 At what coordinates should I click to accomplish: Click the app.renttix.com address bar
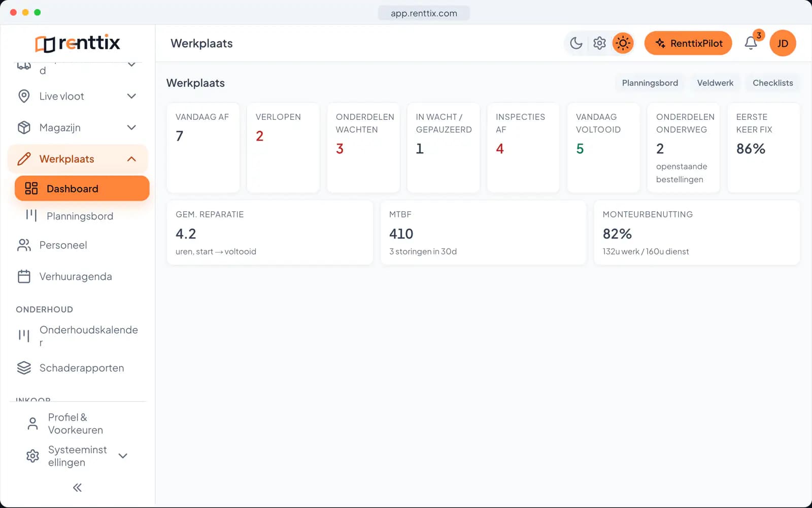[424, 13]
